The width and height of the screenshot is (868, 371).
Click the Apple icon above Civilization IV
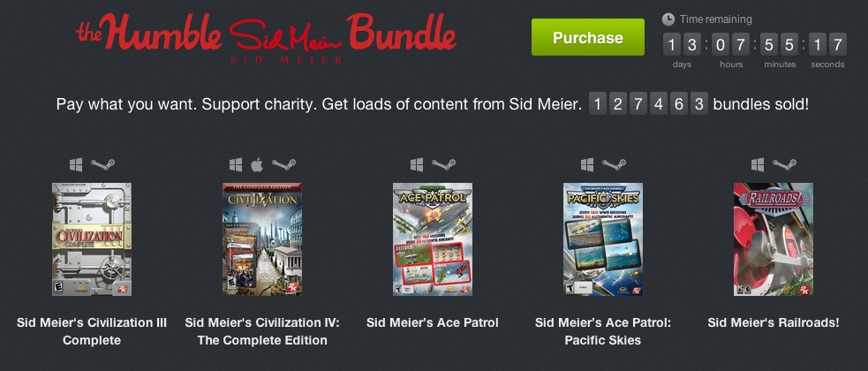click(256, 164)
